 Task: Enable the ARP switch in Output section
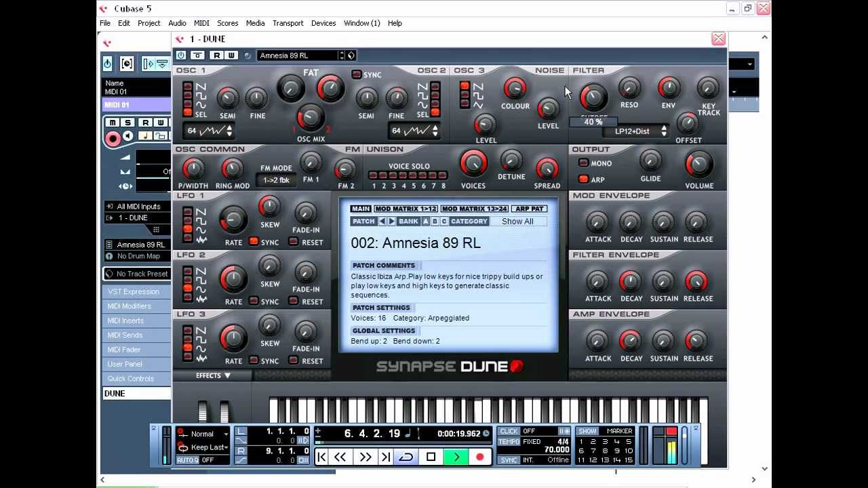click(x=583, y=180)
